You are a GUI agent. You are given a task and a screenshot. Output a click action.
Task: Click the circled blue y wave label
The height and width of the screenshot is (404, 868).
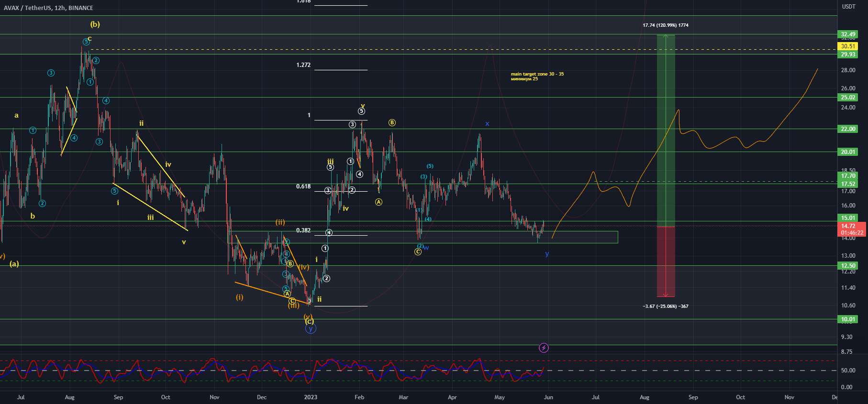(311, 328)
